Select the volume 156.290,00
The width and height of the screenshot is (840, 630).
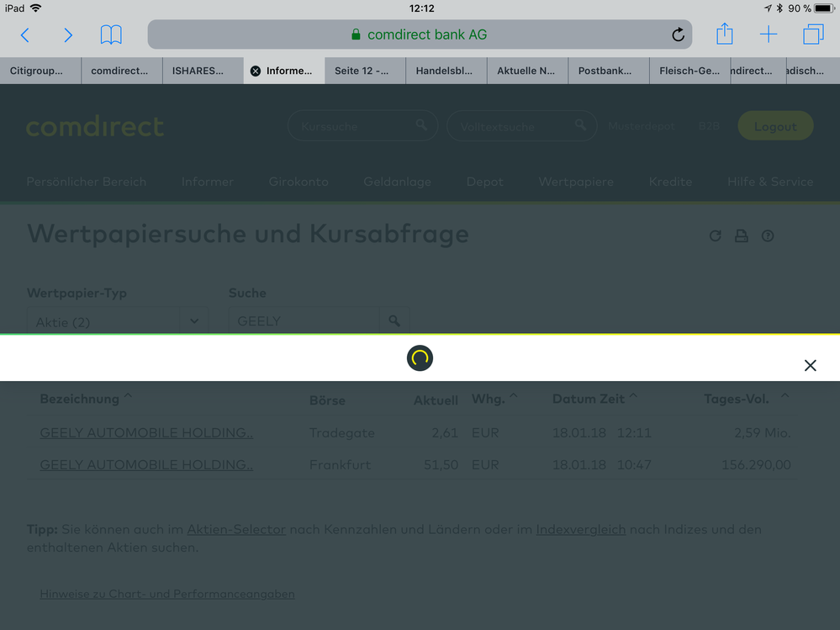[756, 464]
